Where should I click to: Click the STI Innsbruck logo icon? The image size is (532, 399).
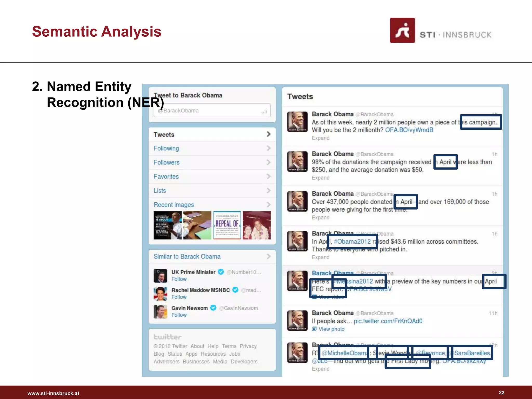tap(402, 30)
